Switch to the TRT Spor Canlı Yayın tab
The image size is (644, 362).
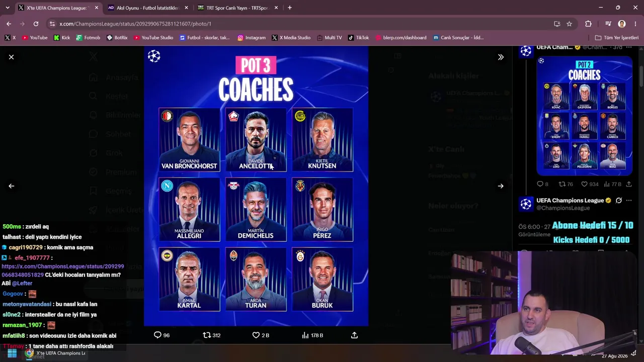tap(233, 8)
